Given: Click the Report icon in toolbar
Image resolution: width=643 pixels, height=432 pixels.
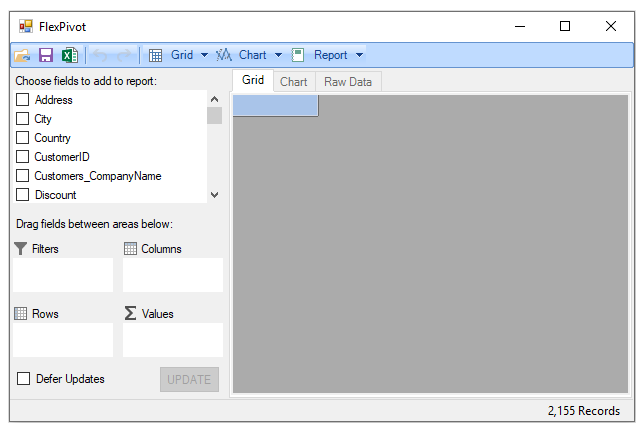Looking at the screenshot, I should coord(298,56).
